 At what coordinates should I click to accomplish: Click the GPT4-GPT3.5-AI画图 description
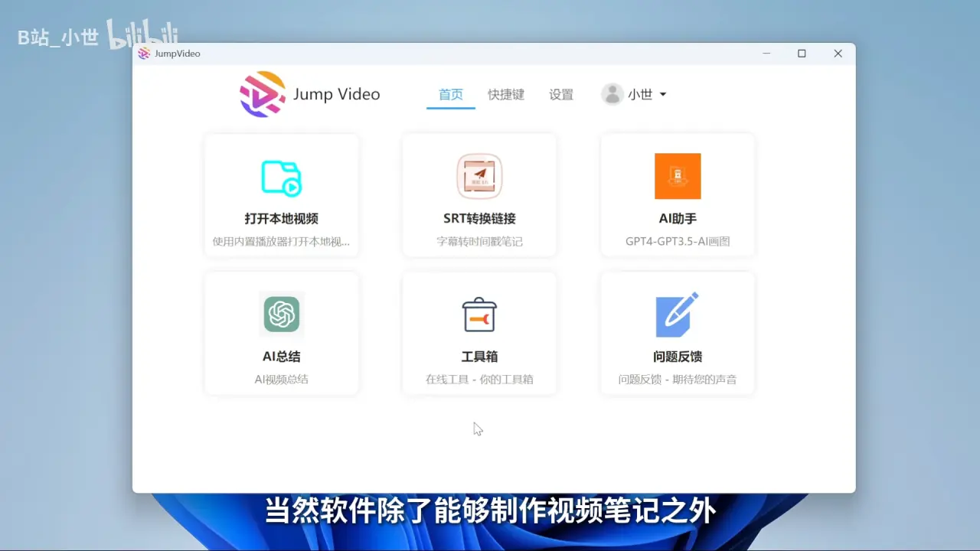(x=678, y=242)
